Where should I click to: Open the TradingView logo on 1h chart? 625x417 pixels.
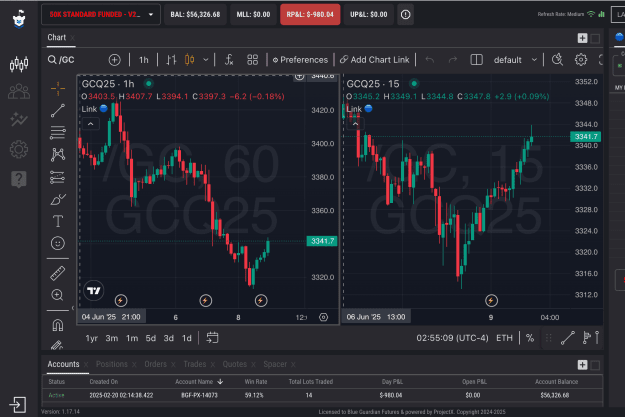coord(94,291)
